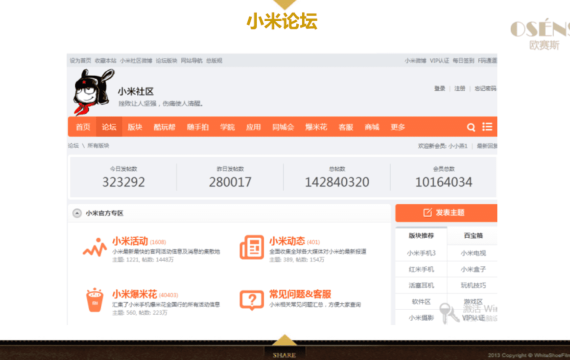Screen dimensions: 570x360
Task: Click 软件区 in recommended boards
Action: [421, 301]
